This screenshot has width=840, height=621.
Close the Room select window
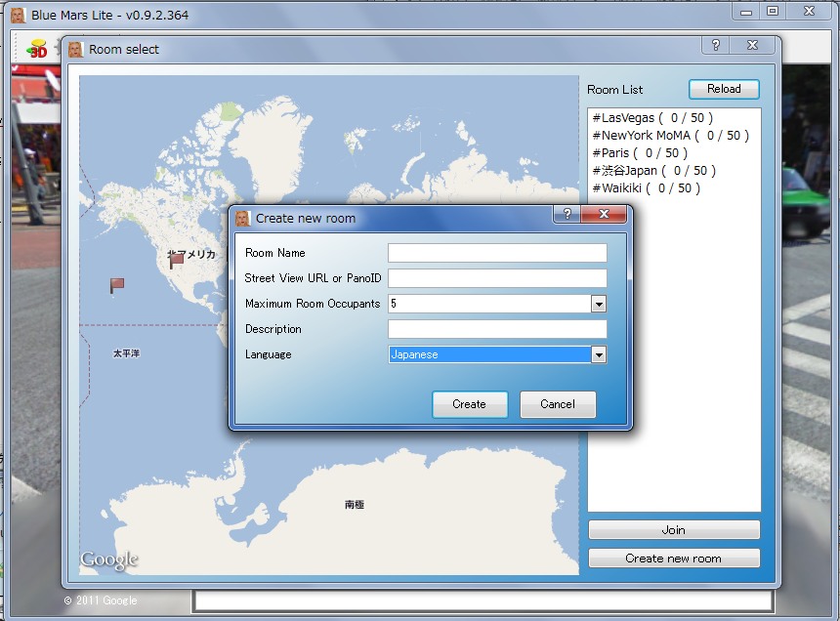pyautogui.click(x=753, y=46)
